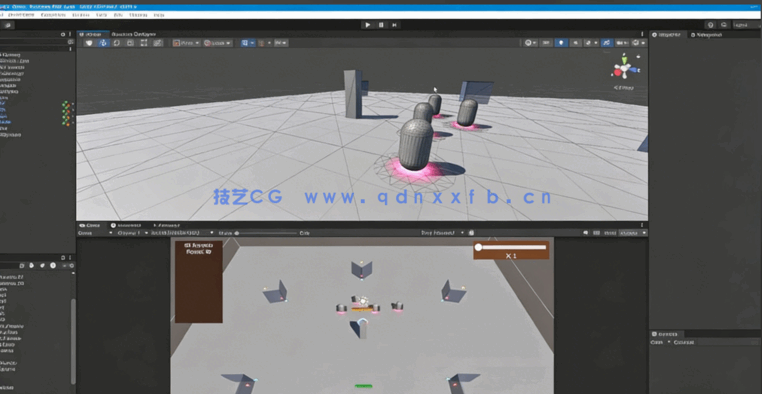Open the Scene Gizmos dropdown

coord(639,43)
